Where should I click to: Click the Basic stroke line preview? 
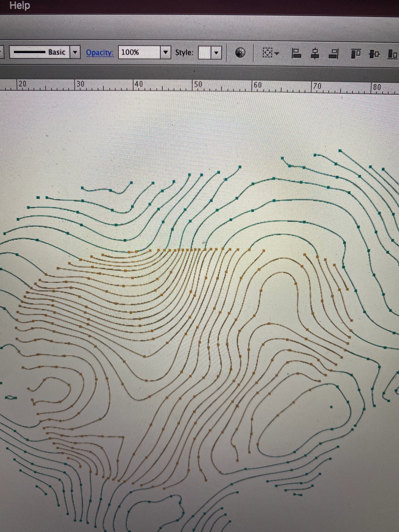29,52
